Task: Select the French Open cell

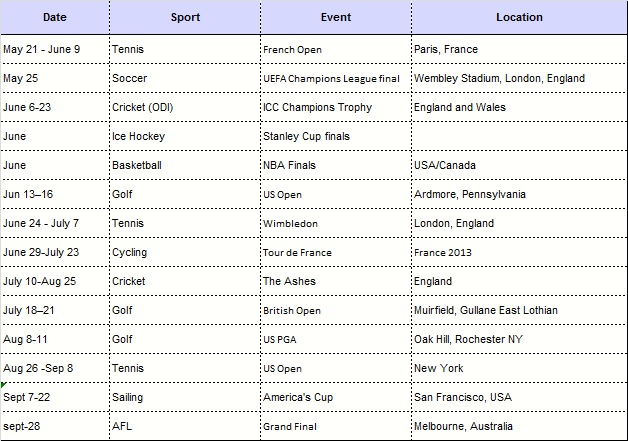Action: (336, 49)
